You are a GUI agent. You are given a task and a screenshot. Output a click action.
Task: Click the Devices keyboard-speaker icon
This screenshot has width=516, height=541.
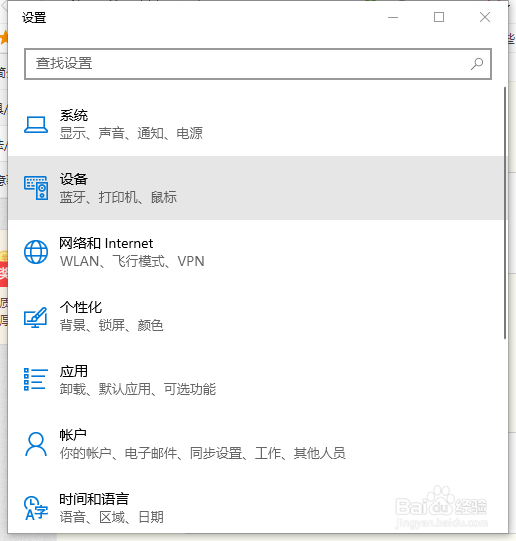(36, 188)
